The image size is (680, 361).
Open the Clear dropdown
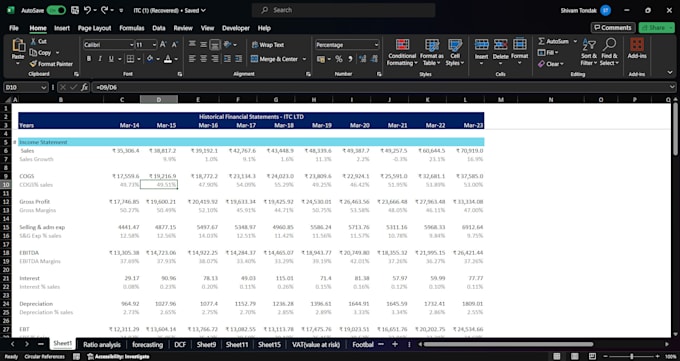point(551,64)
